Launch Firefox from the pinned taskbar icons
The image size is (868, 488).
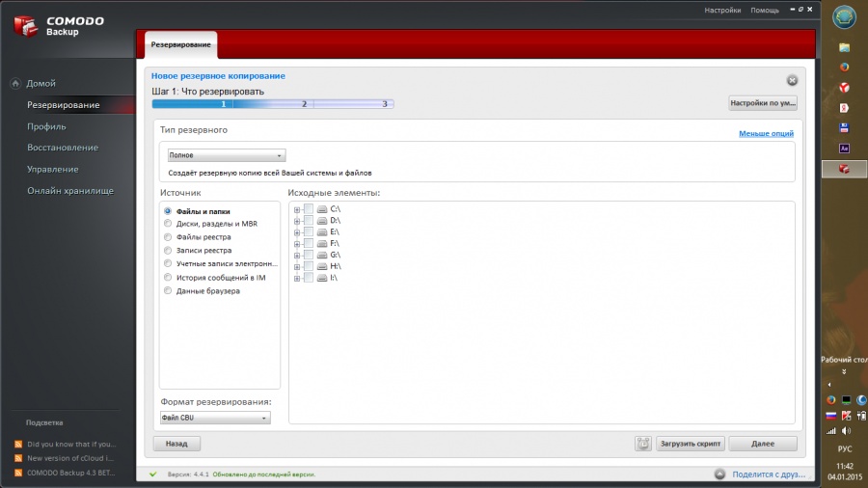pos(844,68)
